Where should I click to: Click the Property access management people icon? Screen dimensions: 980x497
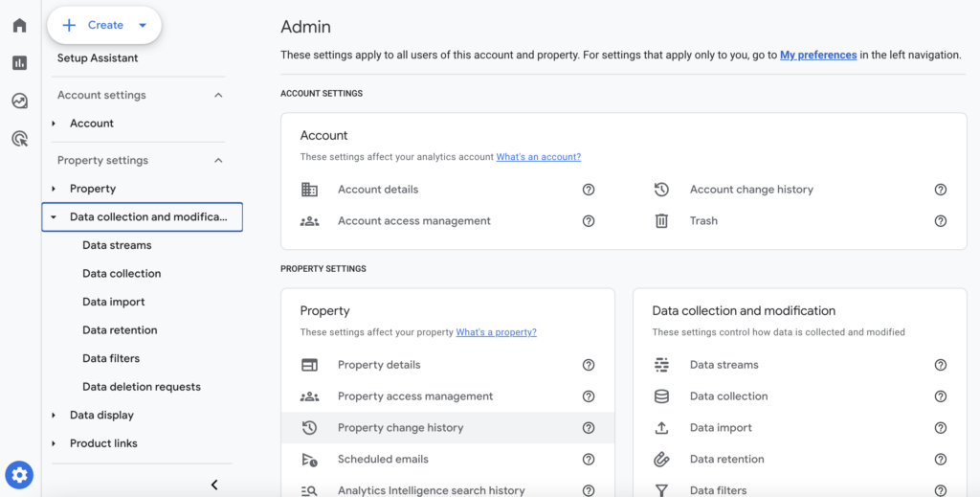click(x=309, y=396)
